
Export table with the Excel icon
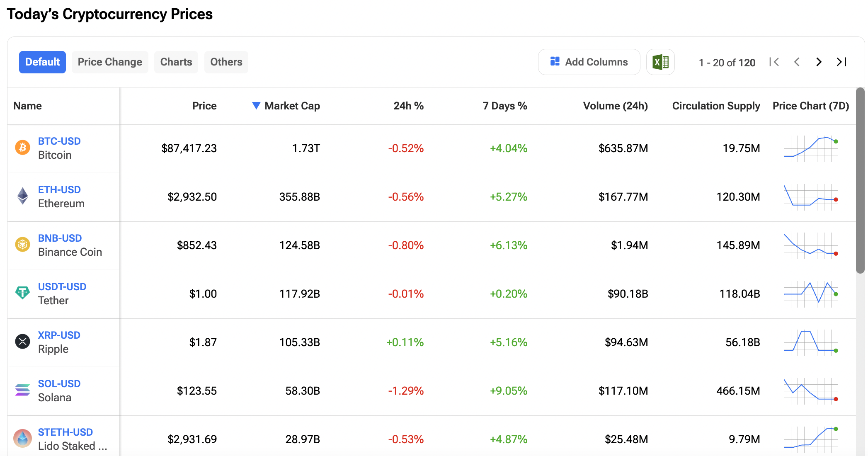point(660,62)
